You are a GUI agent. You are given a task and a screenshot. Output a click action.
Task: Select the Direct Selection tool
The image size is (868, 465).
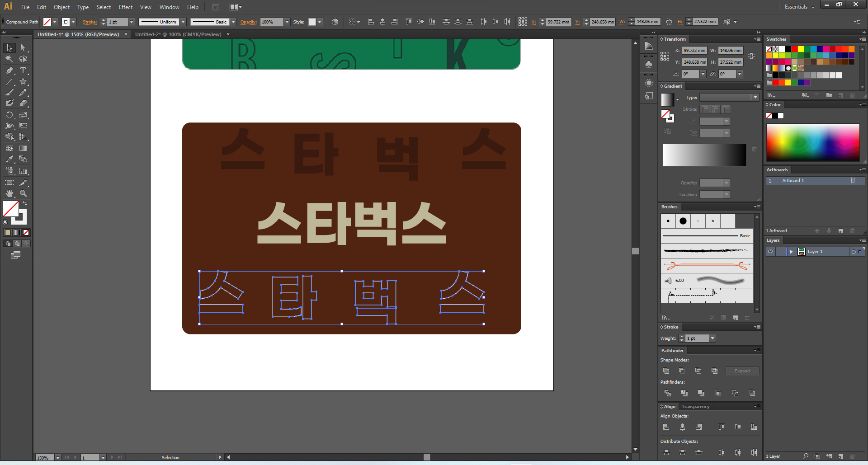[23, 48]
